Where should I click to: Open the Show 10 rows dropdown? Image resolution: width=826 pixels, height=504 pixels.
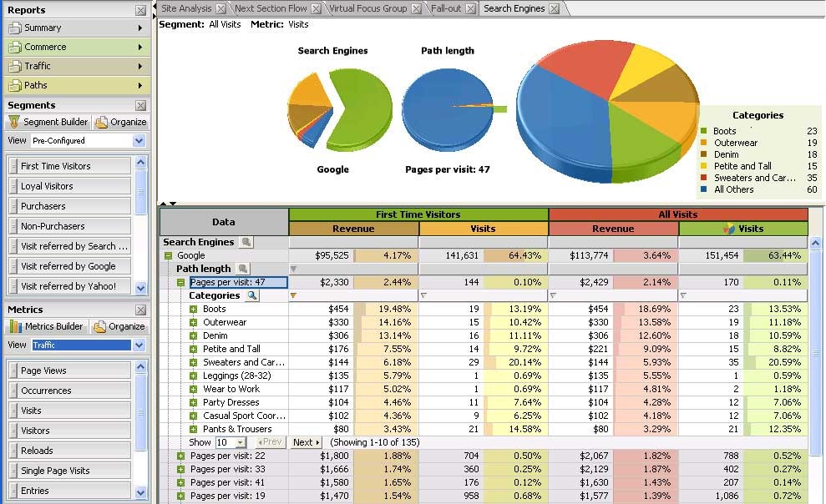pyautogui.click(x=240, y=443)
